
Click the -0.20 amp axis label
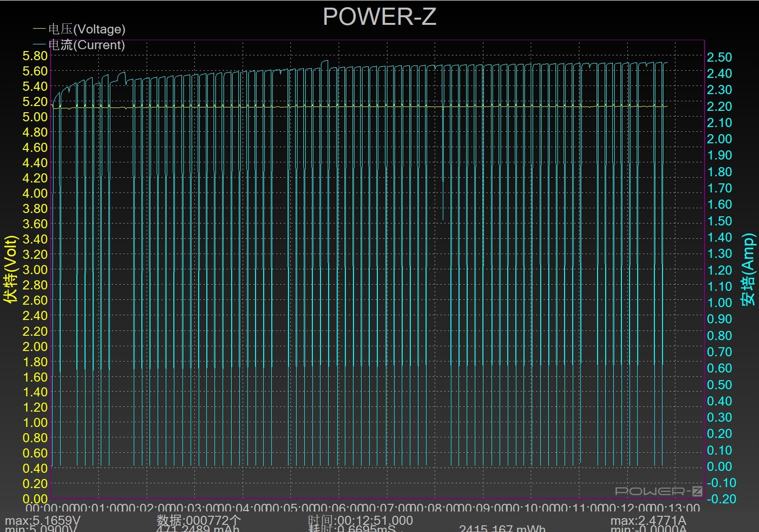tap(721, 499)
